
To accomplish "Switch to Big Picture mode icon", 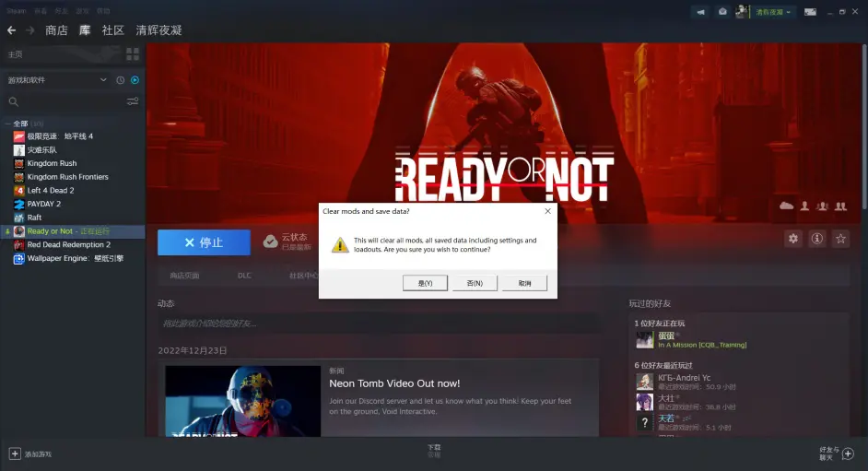I will [x=810, y=12].
